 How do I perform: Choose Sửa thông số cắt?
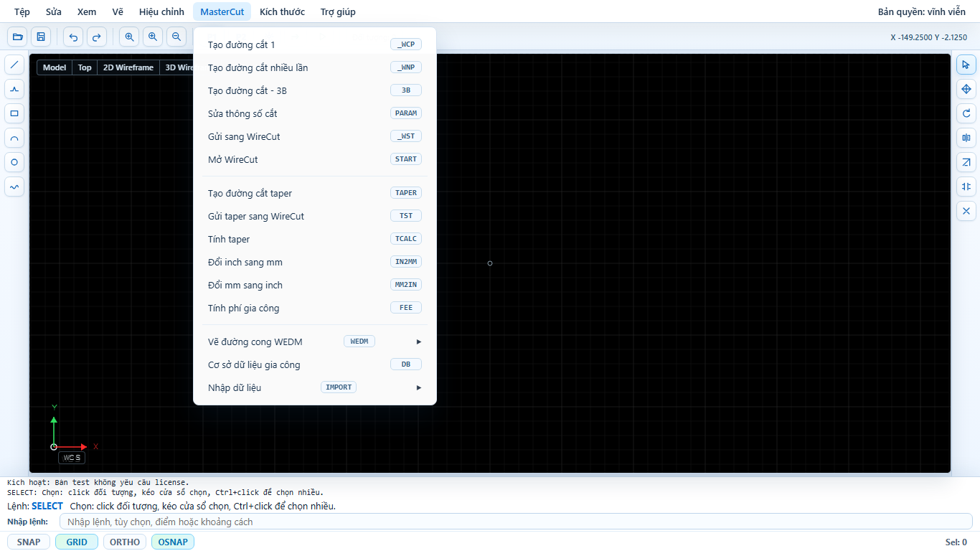click(315, 113)
